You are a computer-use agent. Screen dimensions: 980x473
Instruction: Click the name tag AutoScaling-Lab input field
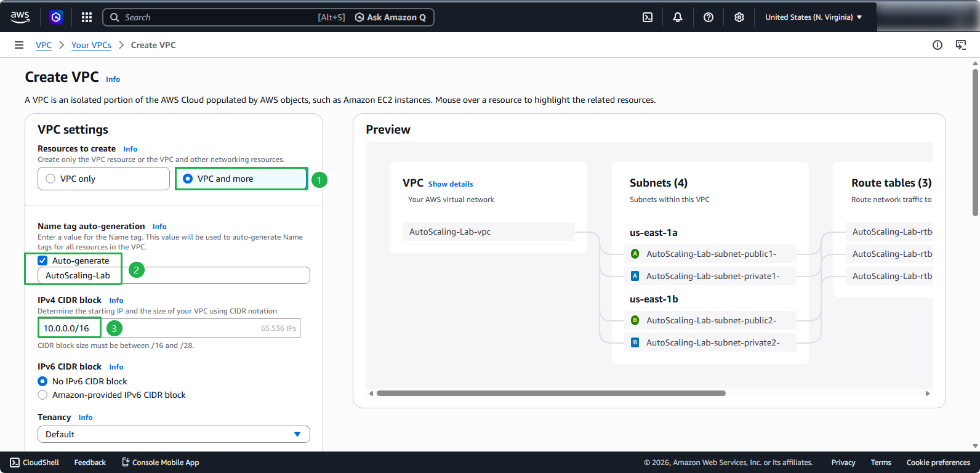174,275
